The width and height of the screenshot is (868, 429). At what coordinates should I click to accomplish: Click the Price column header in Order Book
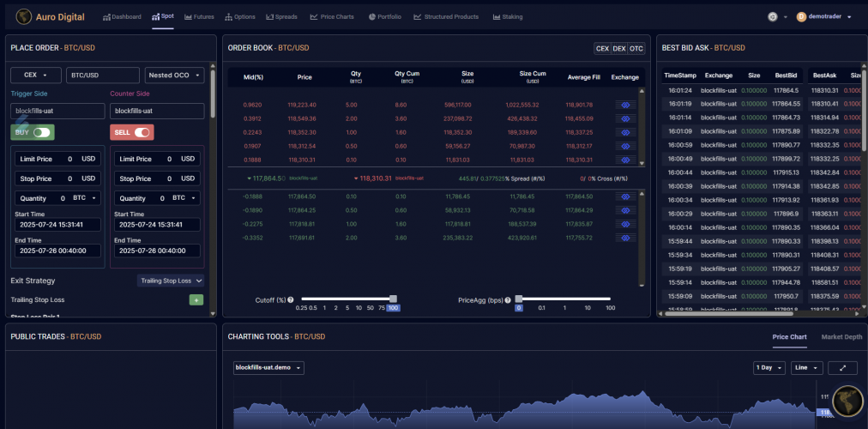[x=304, y=77]
